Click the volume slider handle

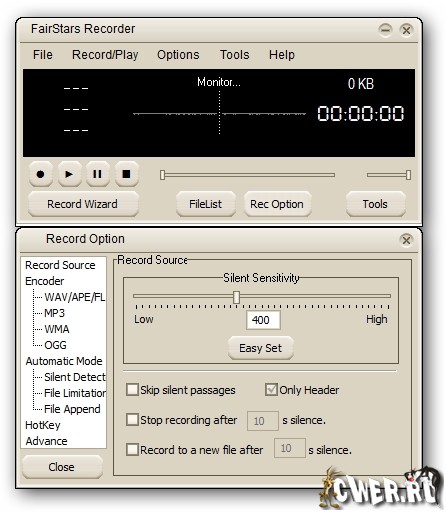click(x=408, y=175)
